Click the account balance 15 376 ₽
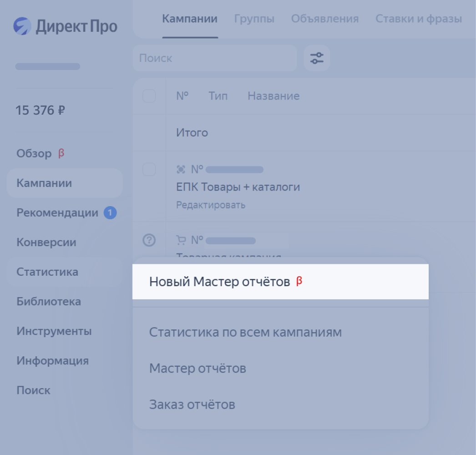Image resolution: width=476 pixels, height=455 pixels. pyautogui.click(x=40, y=110)
